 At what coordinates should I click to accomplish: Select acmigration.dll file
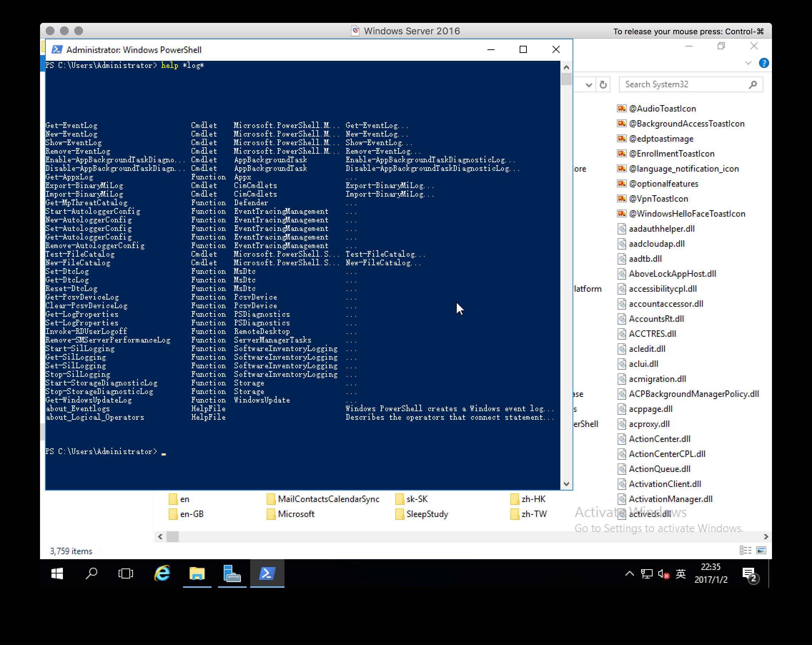click(x=652, y=379)
